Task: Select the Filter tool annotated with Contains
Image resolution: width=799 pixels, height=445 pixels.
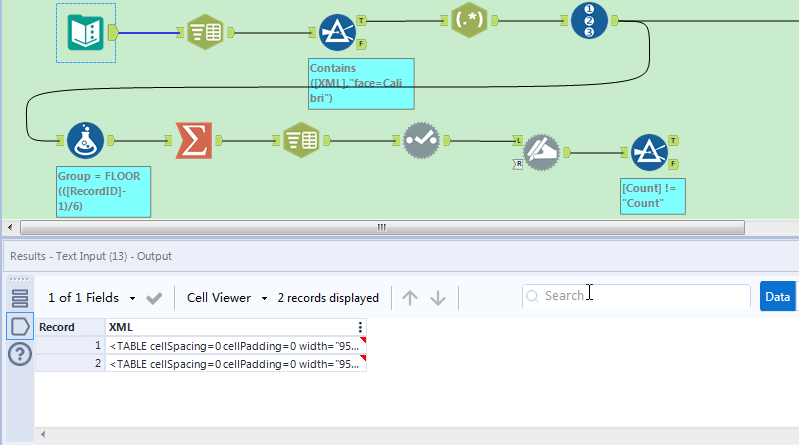Action: (337, 33)
